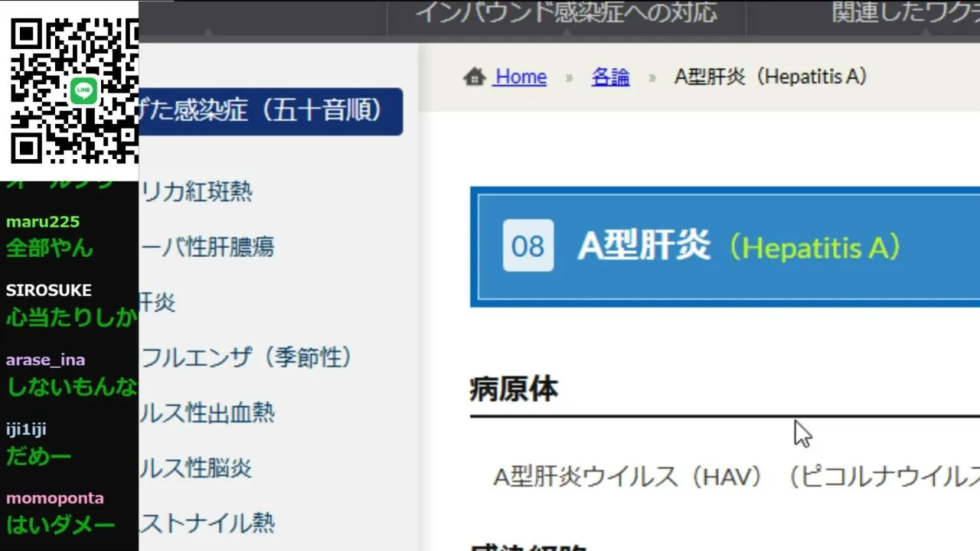Click chat message 全部やん
The image size is (980, 551).
(x=50, y=248)
